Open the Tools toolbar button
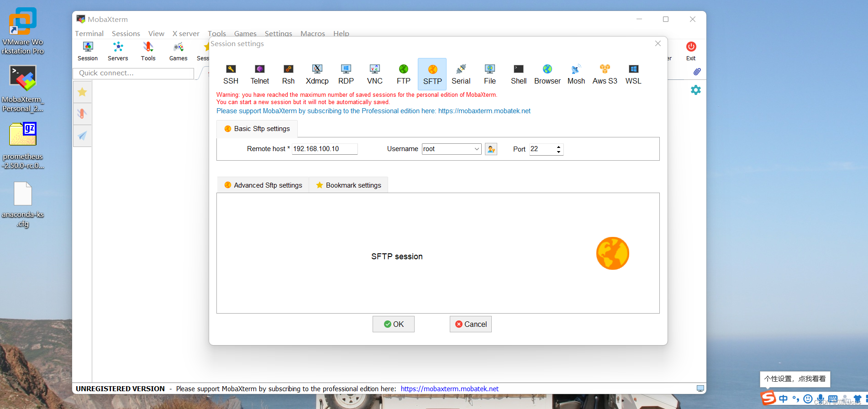 coord(148,51)
